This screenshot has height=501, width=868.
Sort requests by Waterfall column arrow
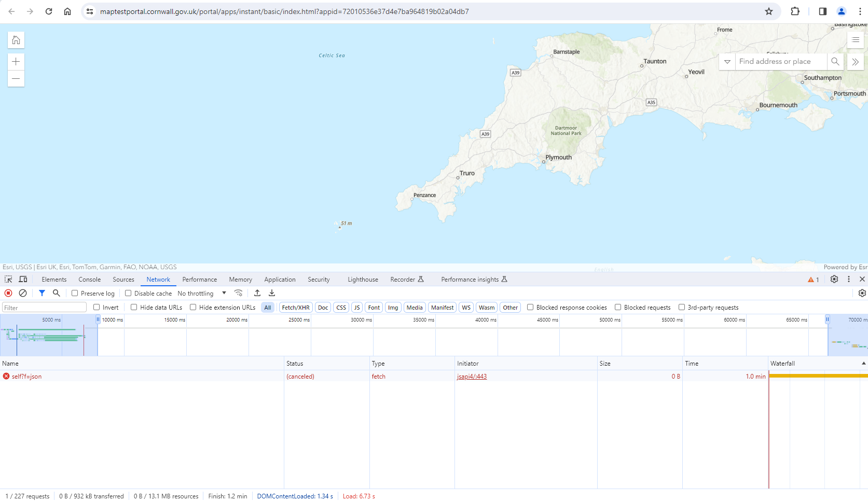click(x=864, y=364)
